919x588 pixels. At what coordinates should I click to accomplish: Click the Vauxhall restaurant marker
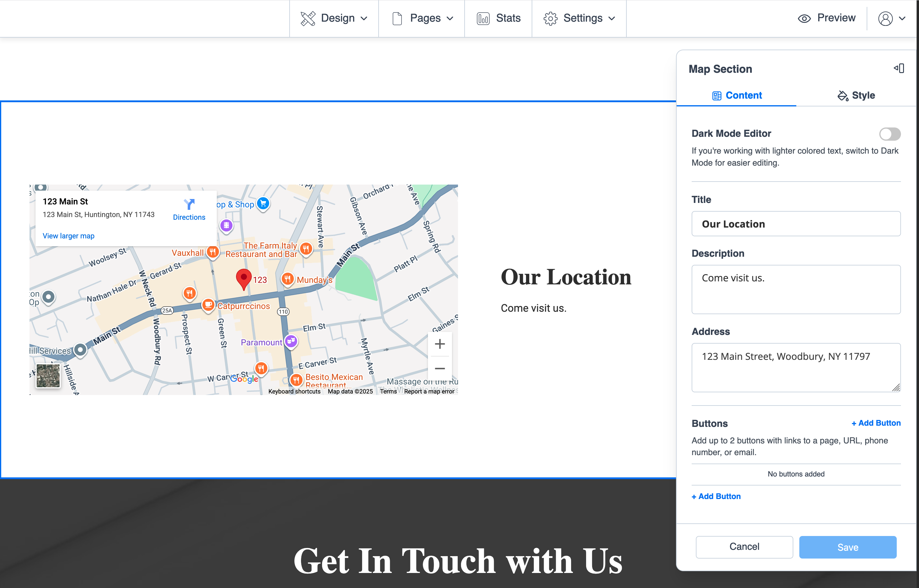[213, 252]
